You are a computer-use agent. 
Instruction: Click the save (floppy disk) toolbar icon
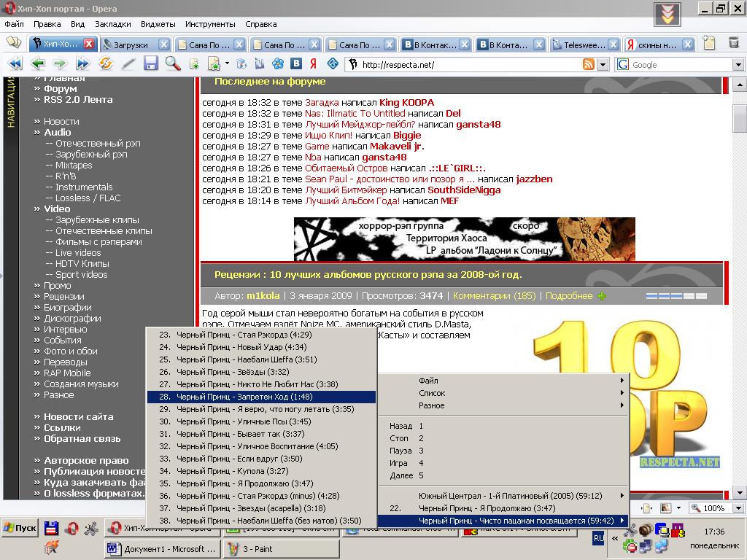[151, 63]
